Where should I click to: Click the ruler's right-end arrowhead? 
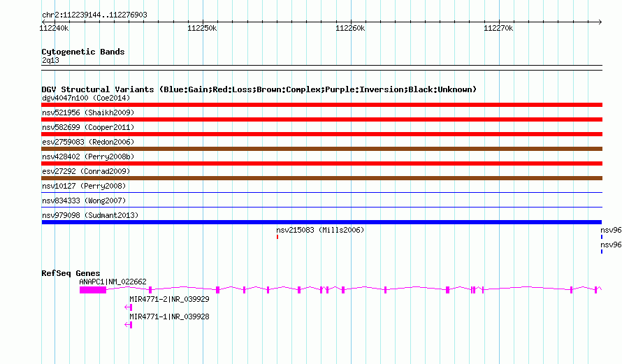pos(600,22)
